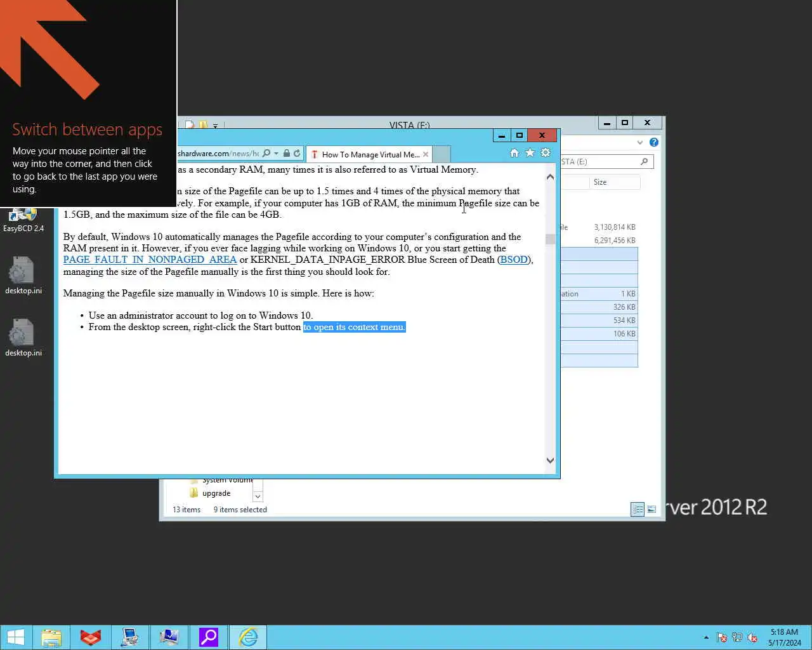Click the IE scrollbar up arrow

(x=550, y=177)
